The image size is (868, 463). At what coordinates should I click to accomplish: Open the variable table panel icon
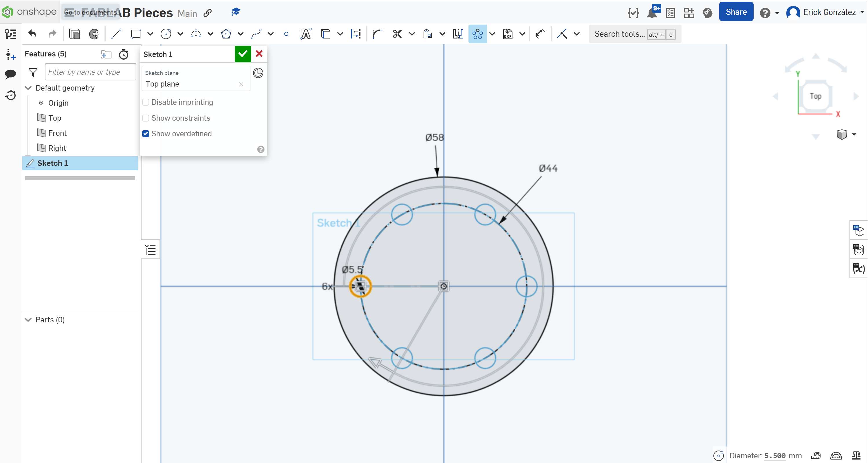(858, 268)
